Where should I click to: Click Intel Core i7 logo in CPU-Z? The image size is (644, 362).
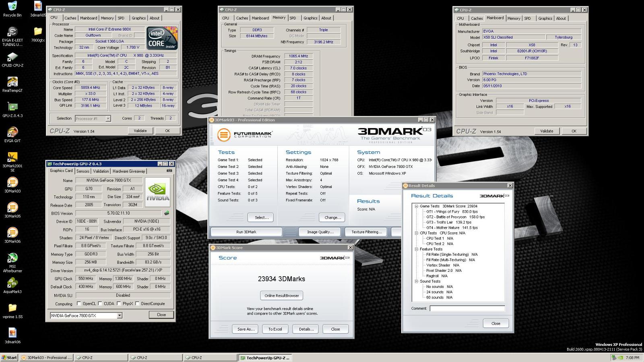[162, 38]
